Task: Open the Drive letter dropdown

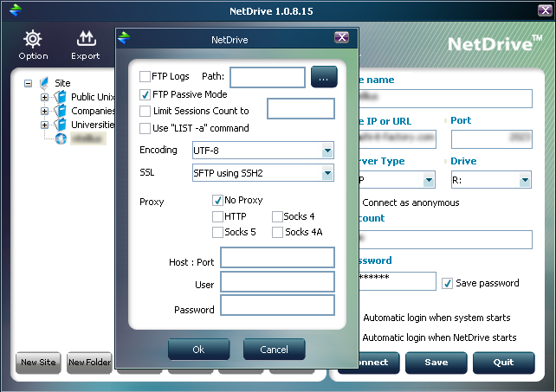Action: (525, 180)
